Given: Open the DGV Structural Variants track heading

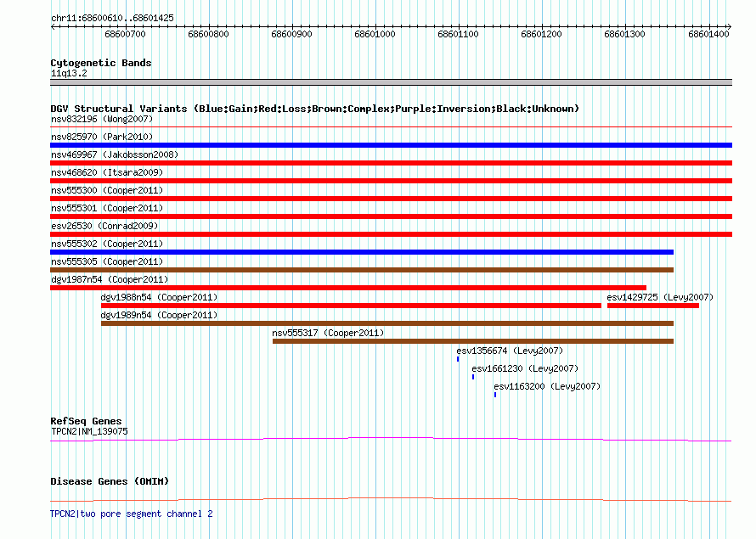Looking at the screenshot, I should (x=314, y=109).
